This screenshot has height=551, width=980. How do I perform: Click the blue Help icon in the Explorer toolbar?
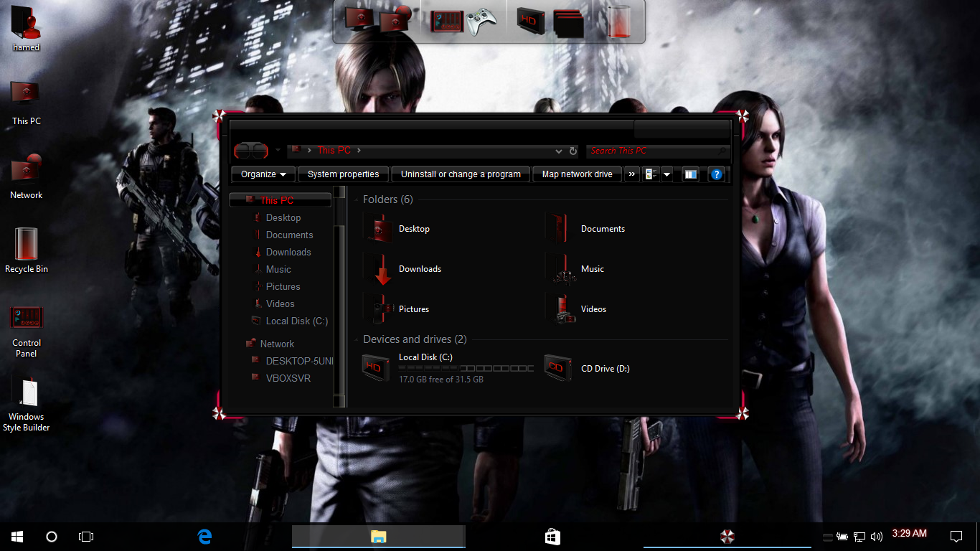[x=715, y=174]
